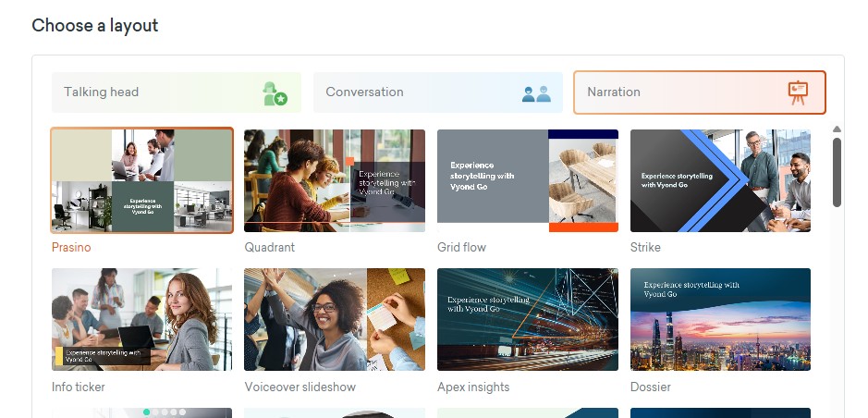This screenshot has width=868, height=418.
Task: Click the Quadrant label text
Action: [270, 248]
